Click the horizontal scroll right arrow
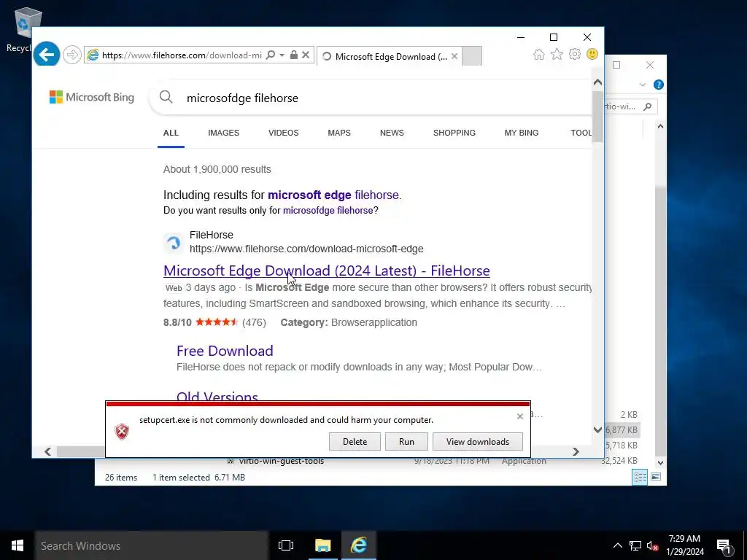747x560 pixels. [576, 451]
